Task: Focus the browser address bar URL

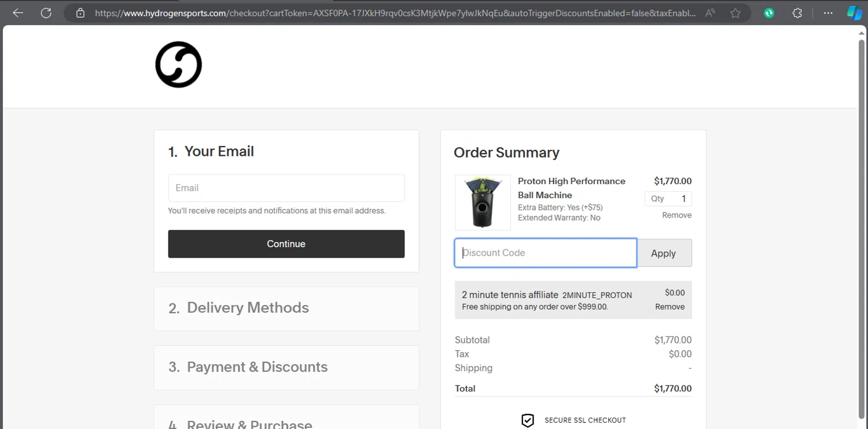Action: pos(395,13)
